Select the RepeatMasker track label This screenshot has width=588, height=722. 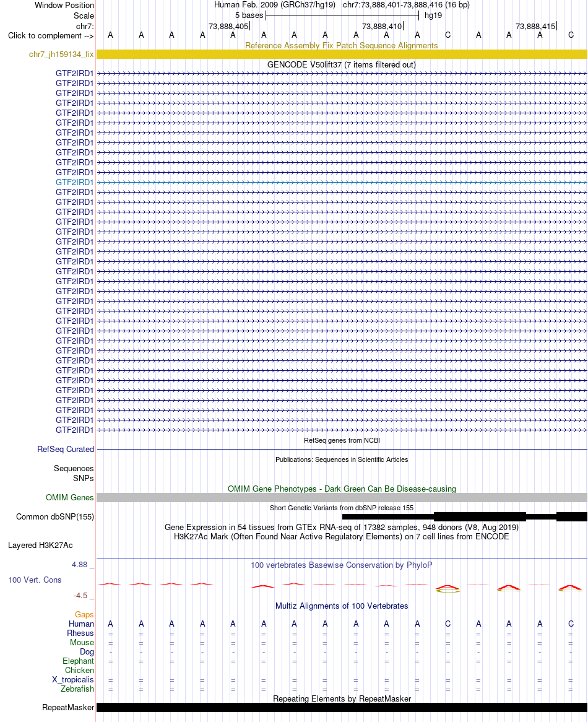pyautogui.click(x=68, y=707)
